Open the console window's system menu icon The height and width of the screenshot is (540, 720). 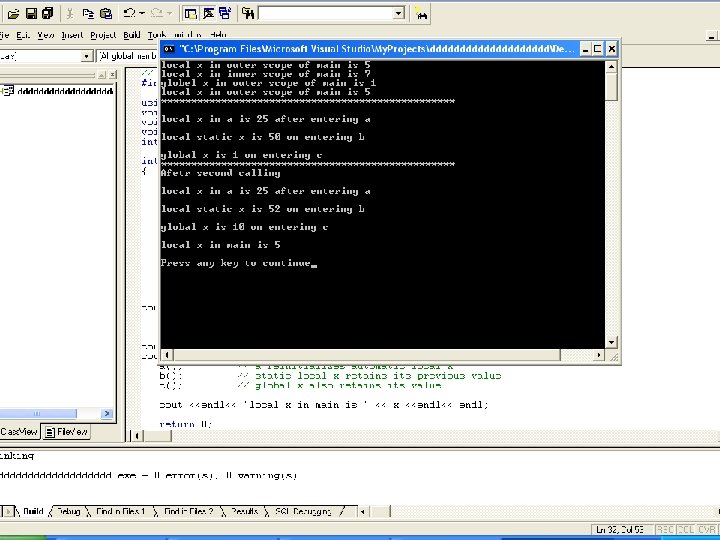point(169,49)
